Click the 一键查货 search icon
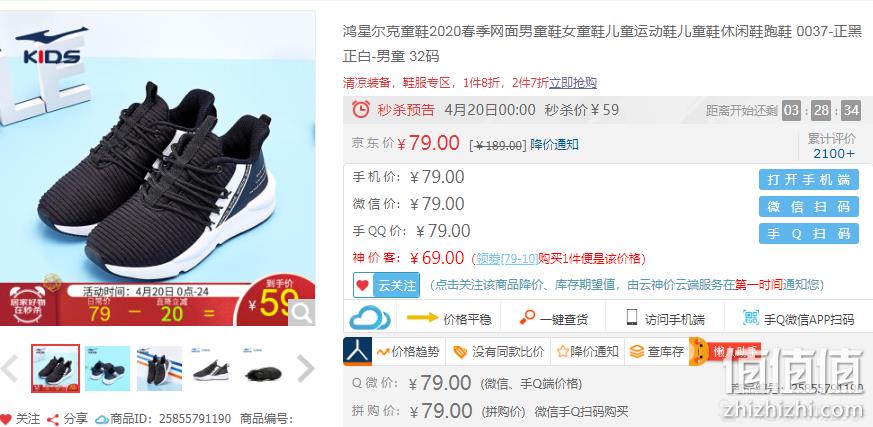This screenshot has height=427, width=873. (527, 317)
